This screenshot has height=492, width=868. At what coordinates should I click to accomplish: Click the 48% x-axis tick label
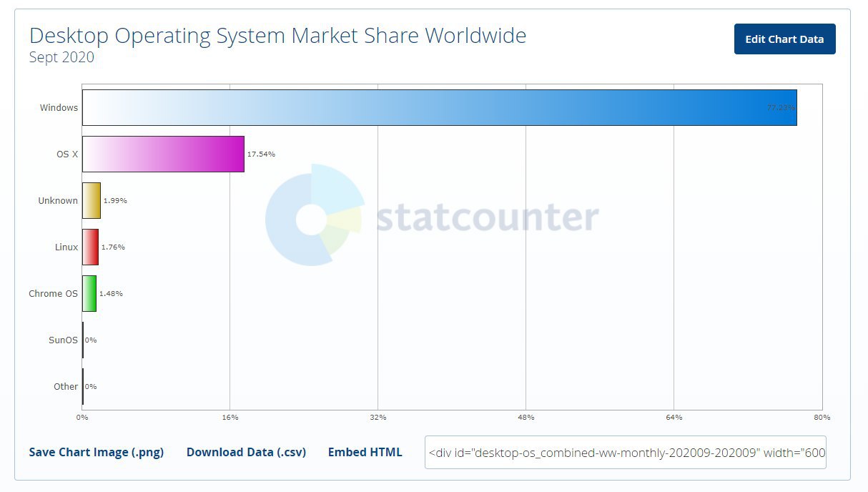point(526,417)
